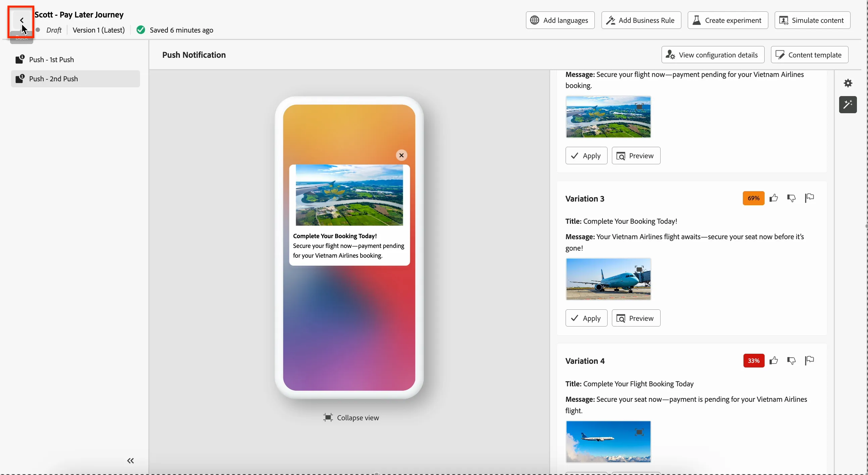Open View configuration details
Screen dimensions: 868x475
[713, 55]
